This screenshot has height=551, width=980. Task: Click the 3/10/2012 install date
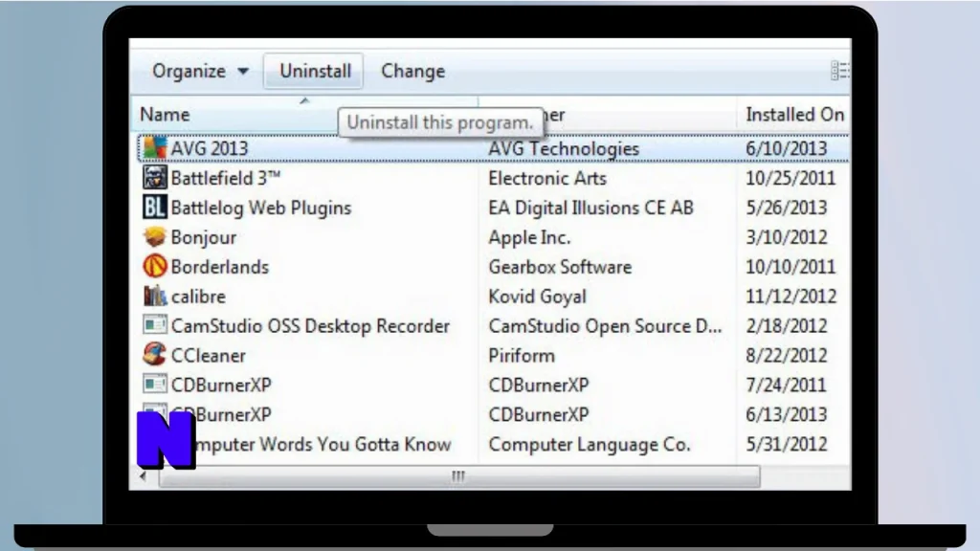tap(787, 237)
